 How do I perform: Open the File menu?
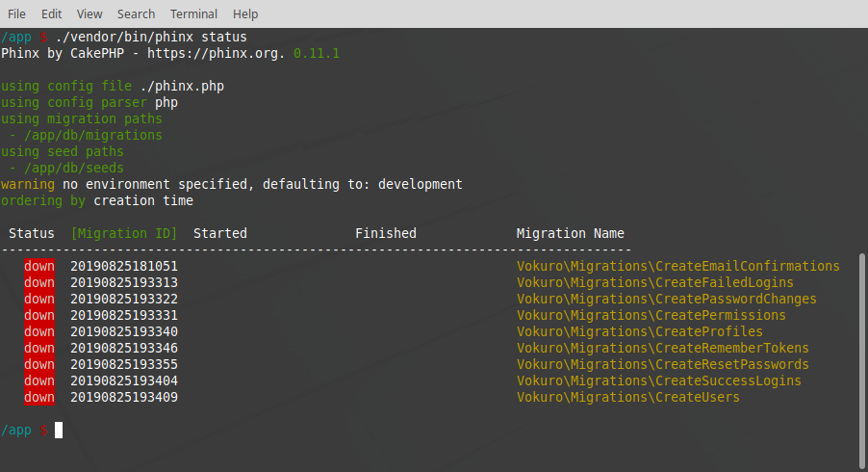click(x=16, y=13)
